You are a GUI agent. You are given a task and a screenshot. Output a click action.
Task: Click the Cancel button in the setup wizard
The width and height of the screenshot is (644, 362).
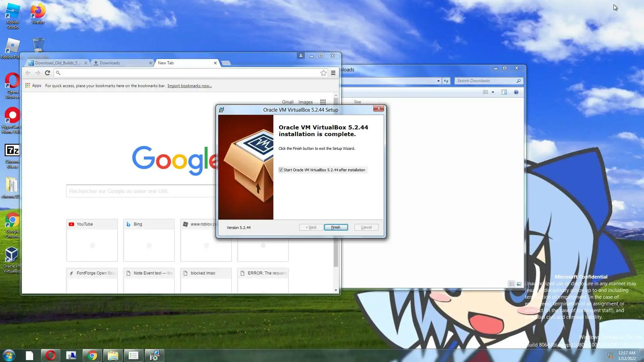(366, 227)
